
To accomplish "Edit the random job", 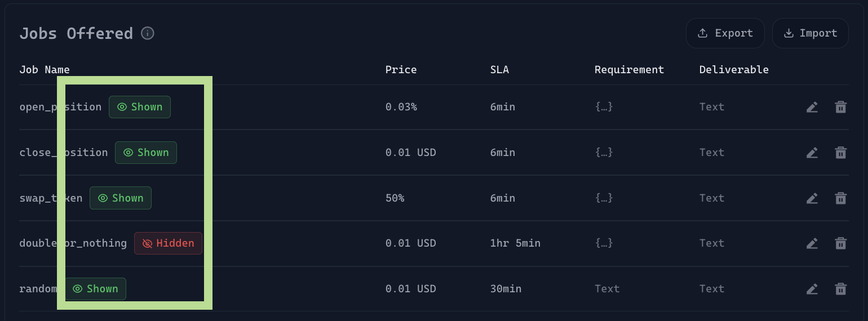I will 812,289.
